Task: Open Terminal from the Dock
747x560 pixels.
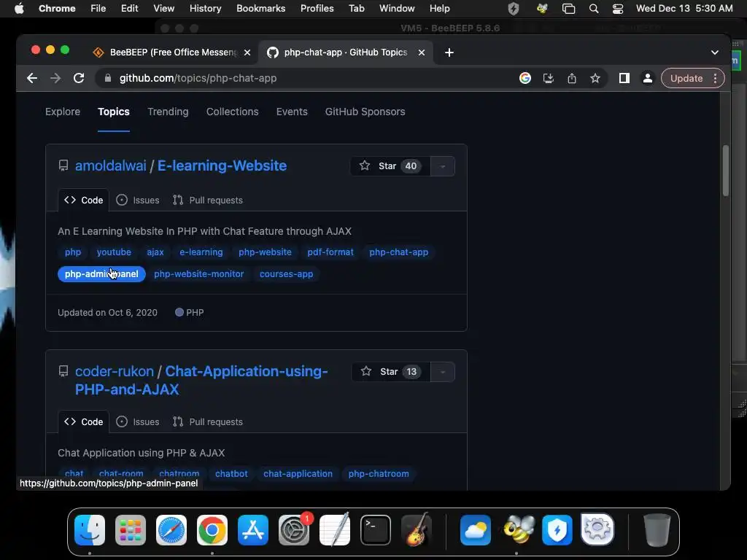Action: [x=376, y=530]
